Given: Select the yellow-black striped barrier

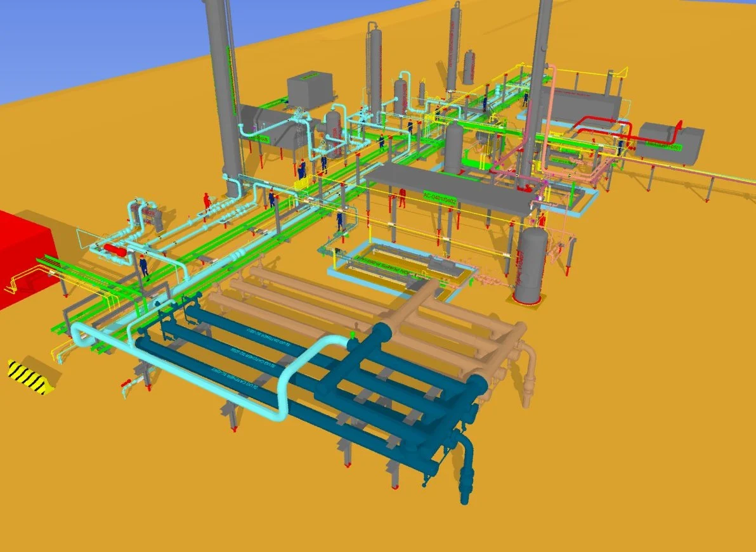Looking at the screenshot, I should click(x=30, y=376).
